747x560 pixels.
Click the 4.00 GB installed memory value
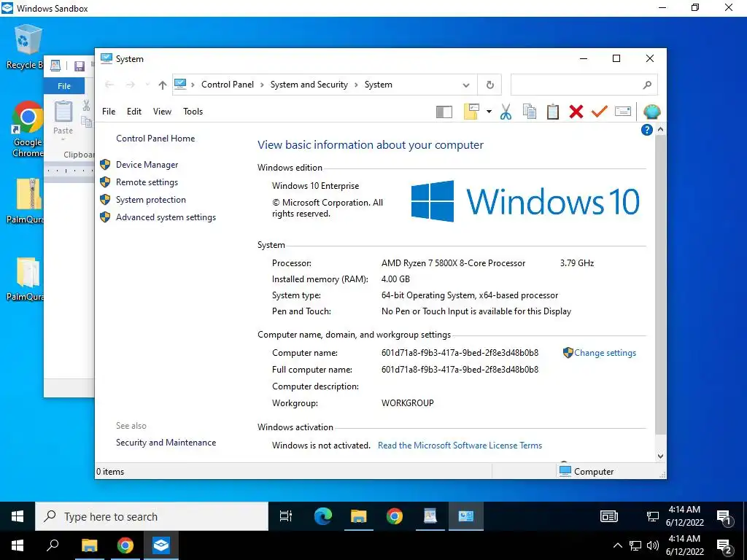point(395,279)
